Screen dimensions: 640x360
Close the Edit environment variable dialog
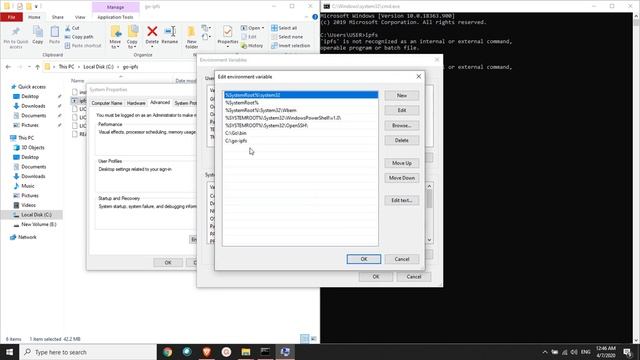(x=418, y=76)
